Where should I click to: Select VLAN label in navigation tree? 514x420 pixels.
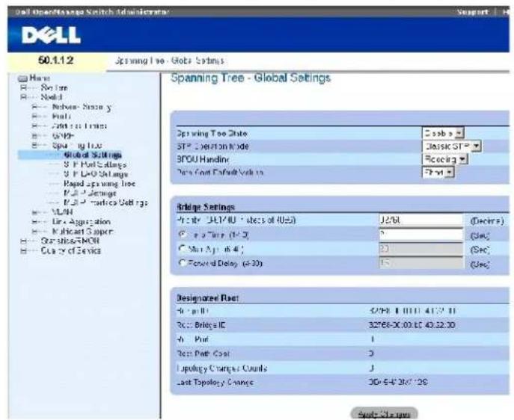tap(62, 212)
